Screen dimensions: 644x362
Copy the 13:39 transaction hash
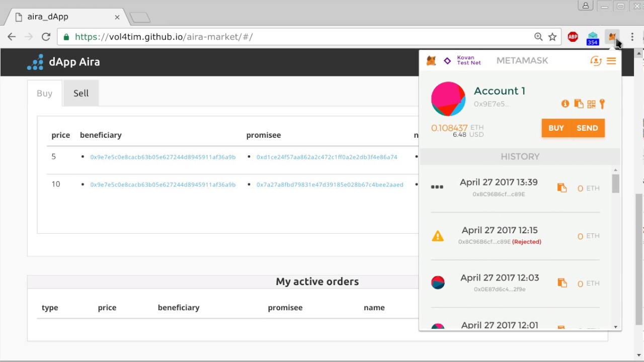(562, 188)
